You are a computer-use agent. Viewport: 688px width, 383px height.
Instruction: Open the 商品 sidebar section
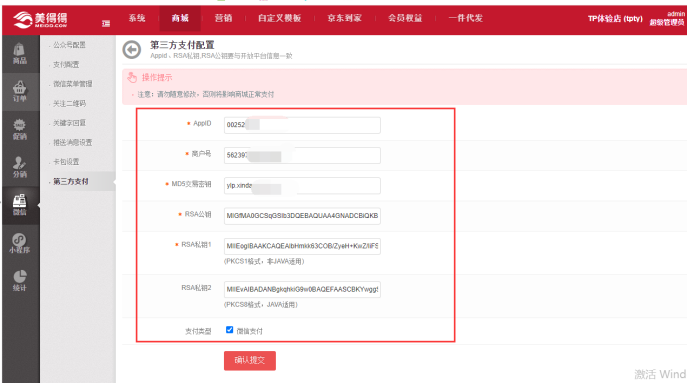coord(20,54)
